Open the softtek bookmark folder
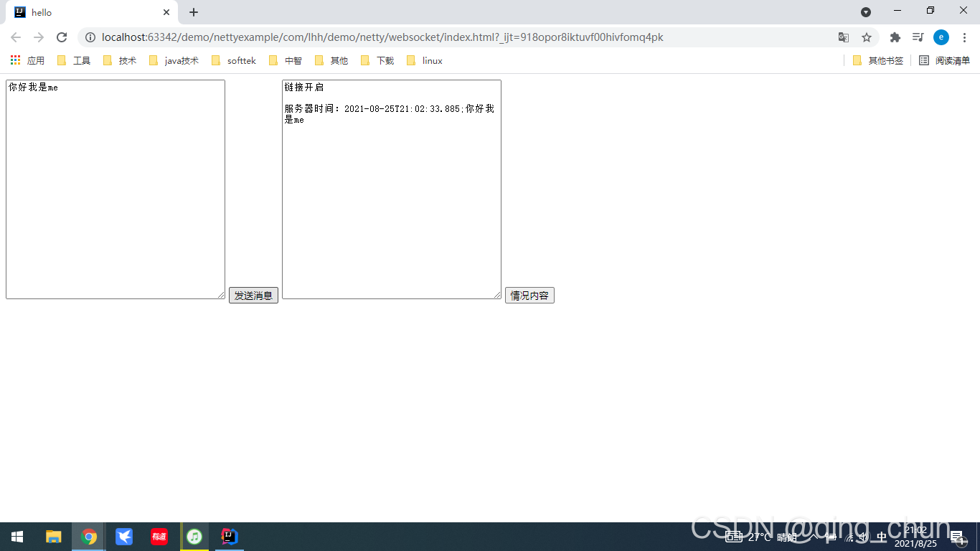This screenshot has height=551, width=980. coord(234,61)
